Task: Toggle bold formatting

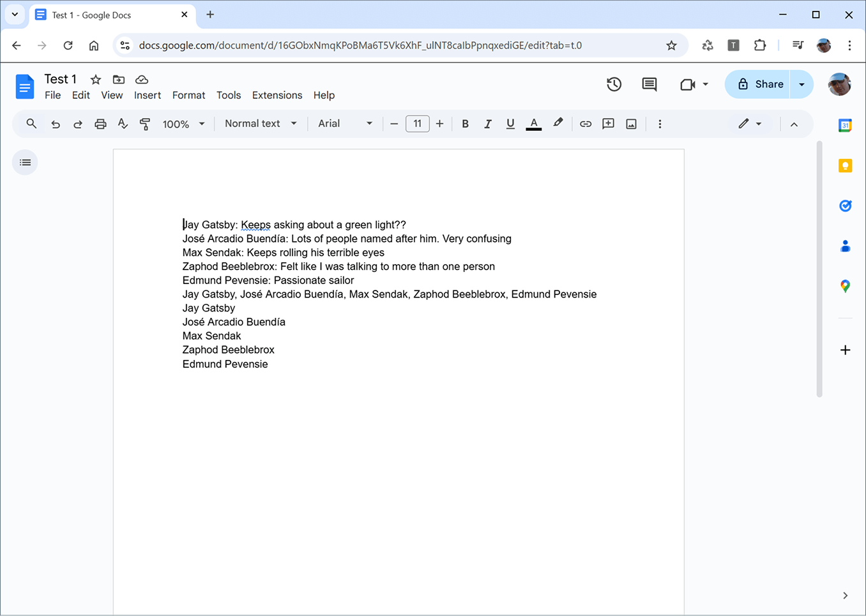Action: (x=465, y=124)
